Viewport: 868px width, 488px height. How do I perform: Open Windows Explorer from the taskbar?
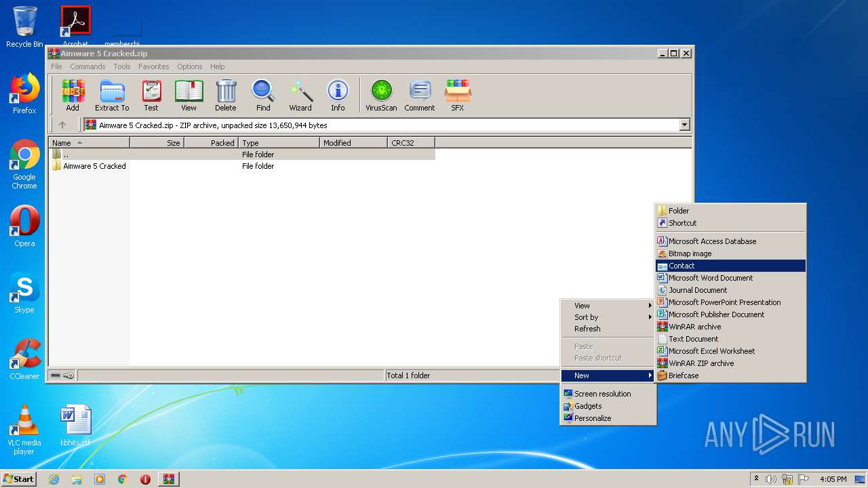(77, 479)
